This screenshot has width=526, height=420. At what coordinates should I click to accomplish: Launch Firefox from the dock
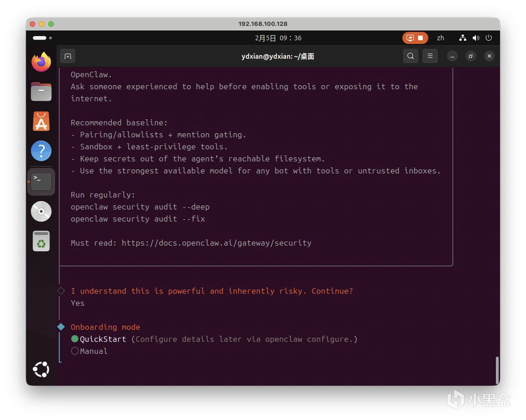tap(41, 62)
